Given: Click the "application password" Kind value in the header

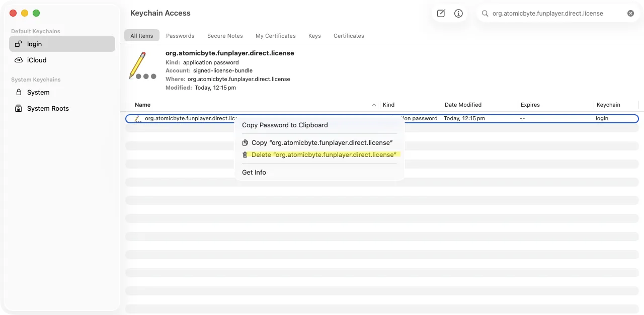Looking at the screenshot, I should pyautogui.click(x=211, y=62).
